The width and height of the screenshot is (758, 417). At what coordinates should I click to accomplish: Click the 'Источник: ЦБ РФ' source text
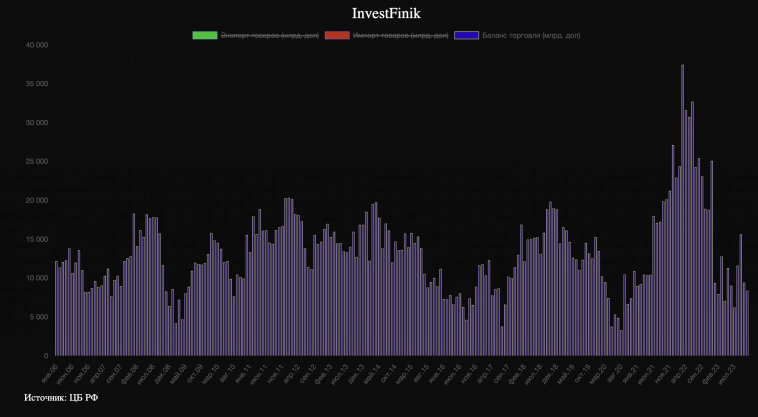[61, 398]
